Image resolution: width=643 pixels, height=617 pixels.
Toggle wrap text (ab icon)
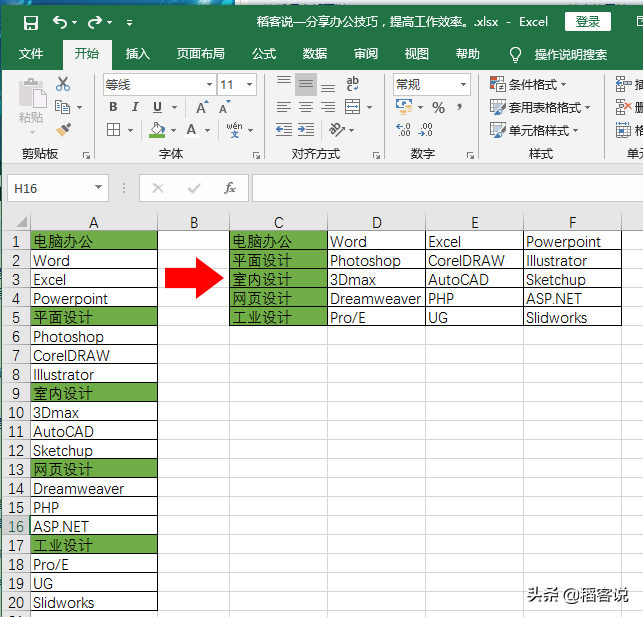click(x=353, y=84)
